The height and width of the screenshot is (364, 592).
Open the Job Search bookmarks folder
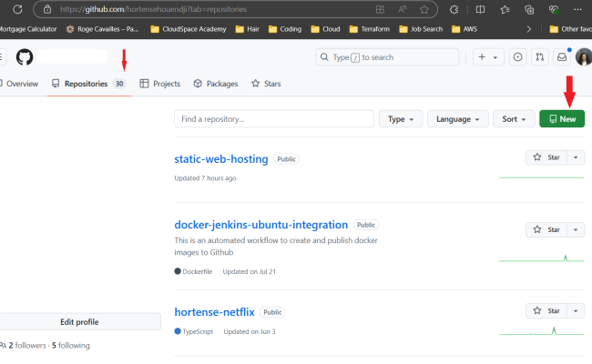coord(421,29)
